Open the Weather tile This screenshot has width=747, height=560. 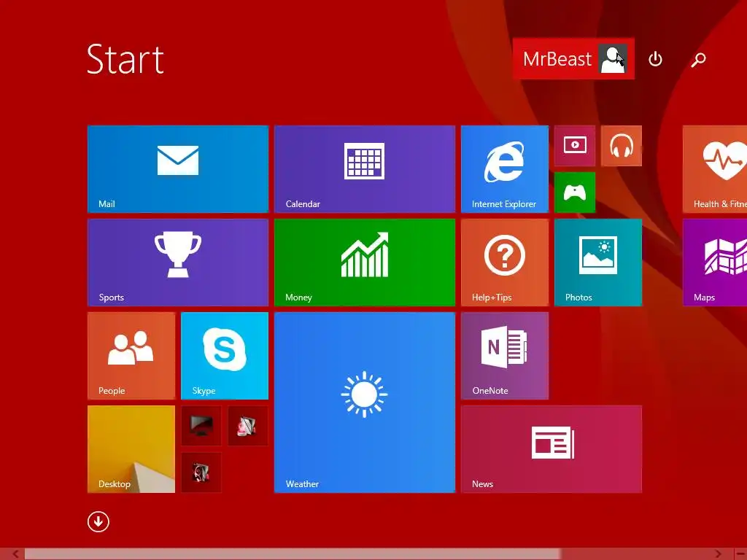point(365,402)
